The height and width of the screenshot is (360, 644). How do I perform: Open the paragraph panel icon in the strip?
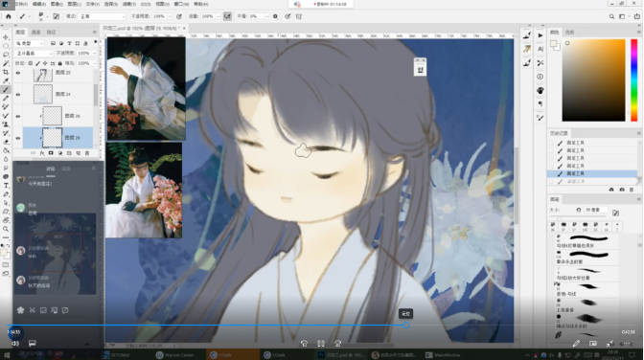coord(540,104)
